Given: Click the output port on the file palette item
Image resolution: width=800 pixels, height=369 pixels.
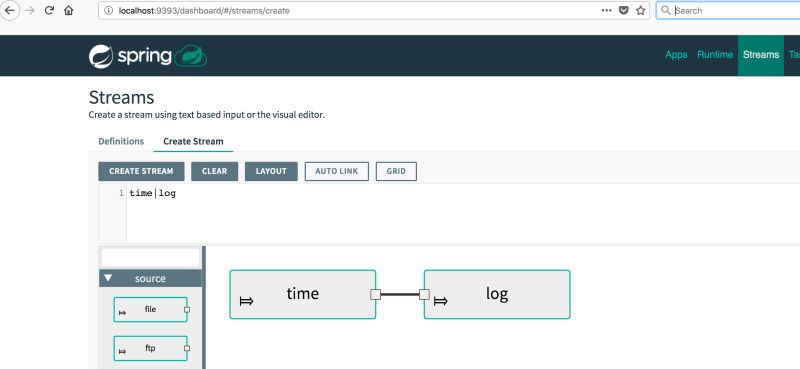Looking at the screenshot, I should [x=187, y=310].
